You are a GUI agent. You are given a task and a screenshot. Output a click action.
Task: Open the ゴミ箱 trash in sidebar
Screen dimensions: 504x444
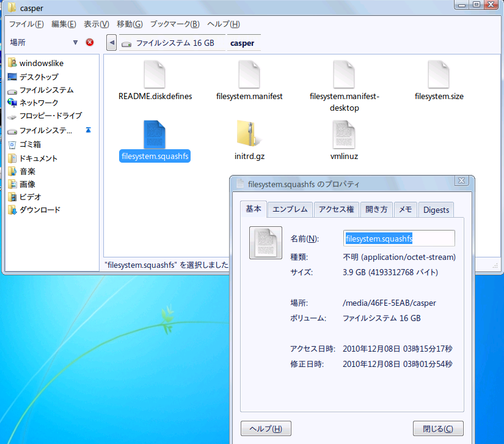tap(24, 144)
